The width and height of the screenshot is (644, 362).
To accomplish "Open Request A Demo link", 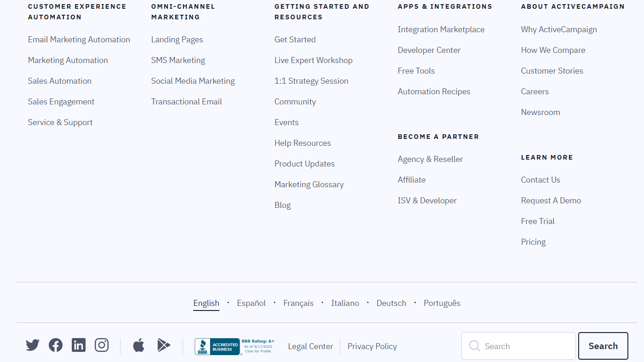I will click(x=551, y=201).
